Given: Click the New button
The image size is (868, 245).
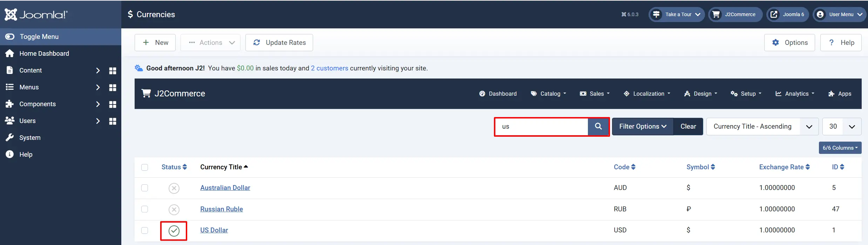Looking at the screenshot, I should pyautogui.click(x=155, y=42).
